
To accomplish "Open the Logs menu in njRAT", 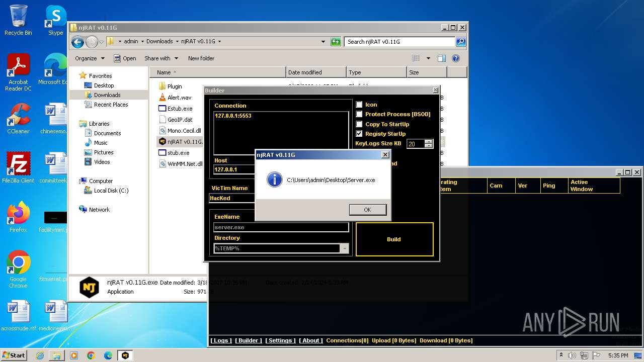I will click(x=221, y=340).
